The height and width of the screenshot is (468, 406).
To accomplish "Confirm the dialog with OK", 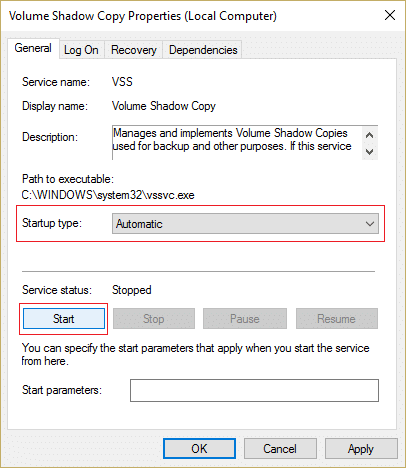I will click(199, 449).
